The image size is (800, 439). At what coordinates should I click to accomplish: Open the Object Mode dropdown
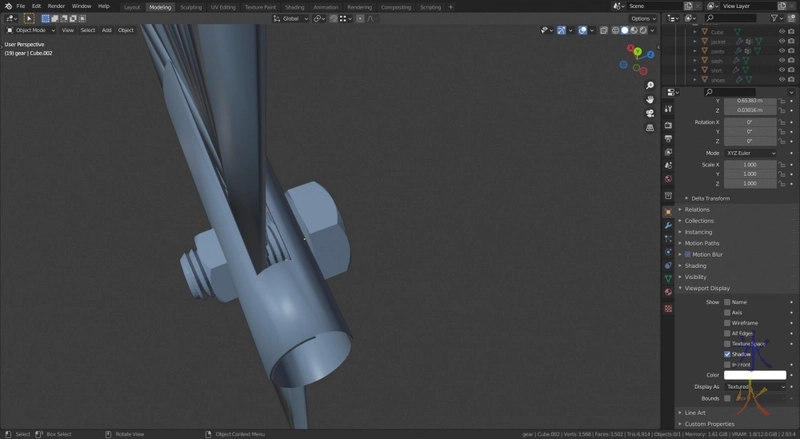32,30
